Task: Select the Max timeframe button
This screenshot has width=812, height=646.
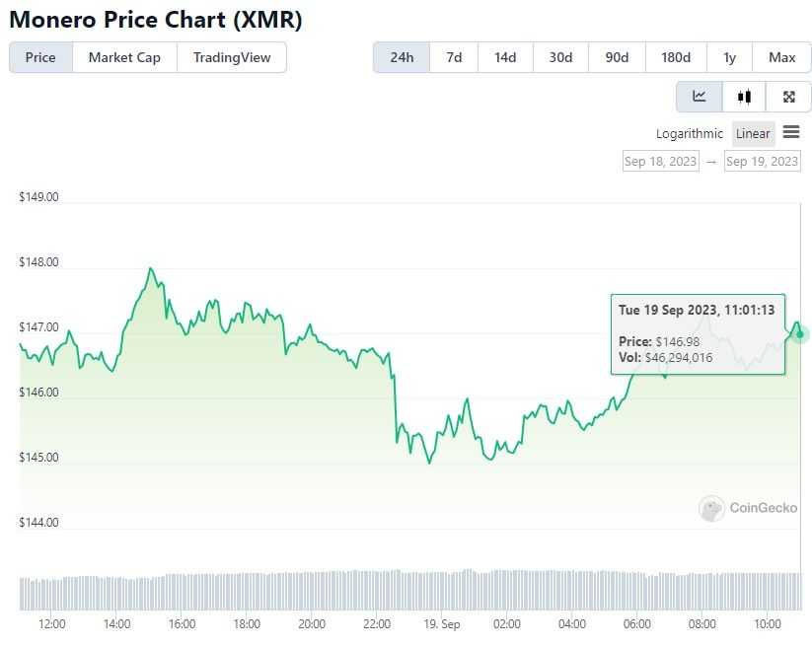Action: click(781, 57)
